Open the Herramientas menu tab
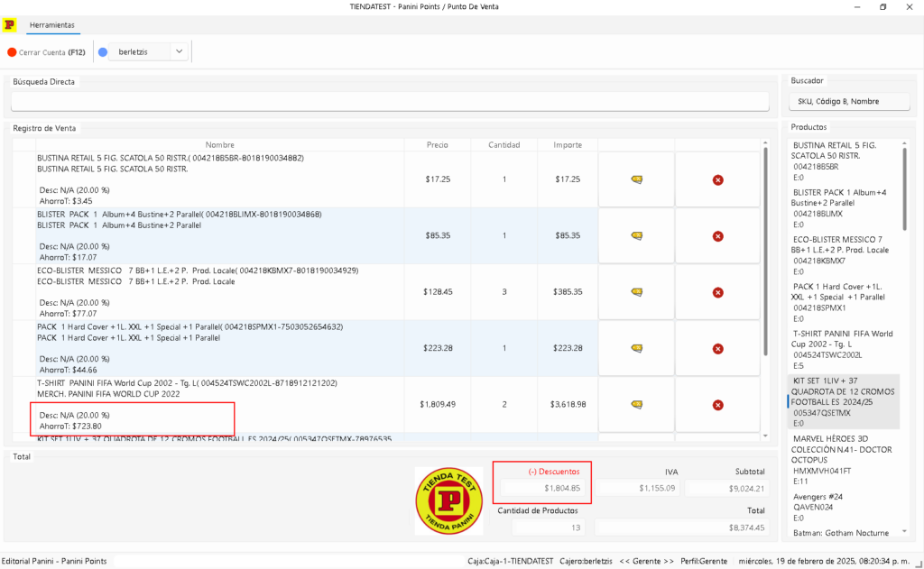 tap(52, 25)
